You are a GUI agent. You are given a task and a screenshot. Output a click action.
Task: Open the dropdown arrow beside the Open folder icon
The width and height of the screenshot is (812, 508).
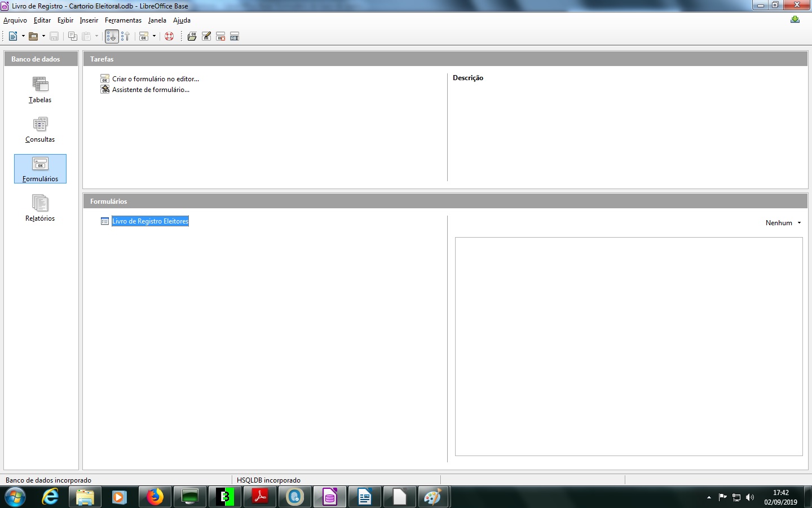(x=43, y=37)
